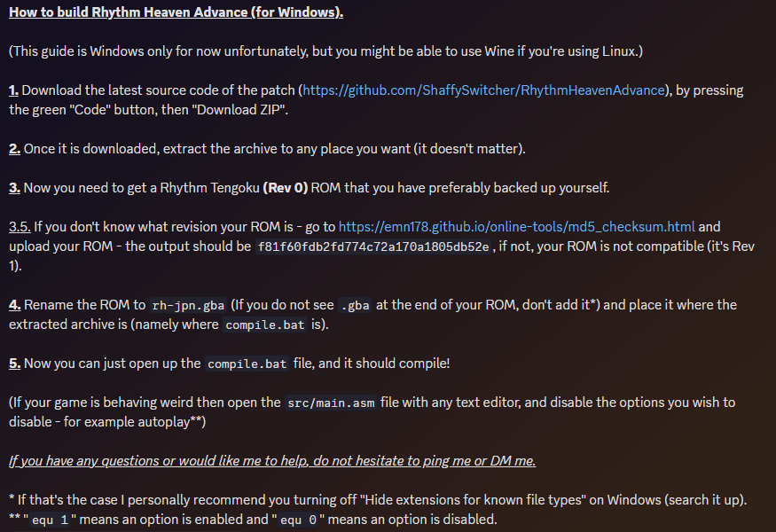Click the "How to build Rhythm Heaven Advance" heading
The height and width of the screenshot is (532, 776).
(x=176, y=13)
